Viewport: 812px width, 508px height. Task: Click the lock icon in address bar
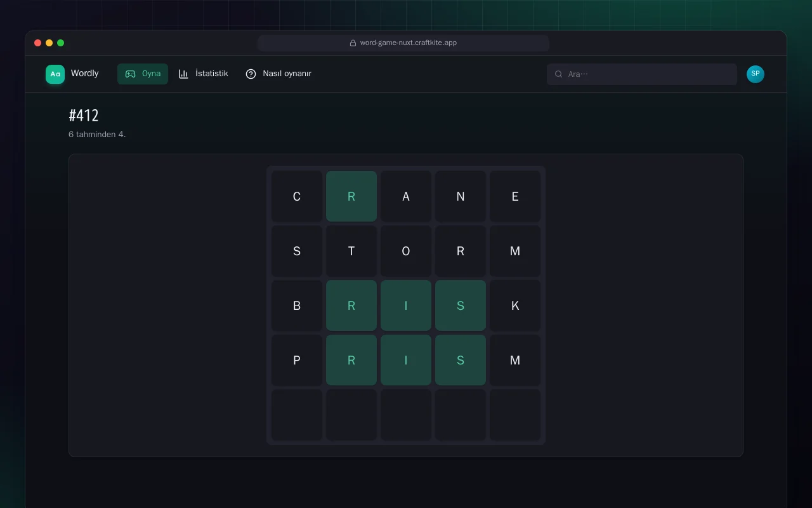(353, 43)
